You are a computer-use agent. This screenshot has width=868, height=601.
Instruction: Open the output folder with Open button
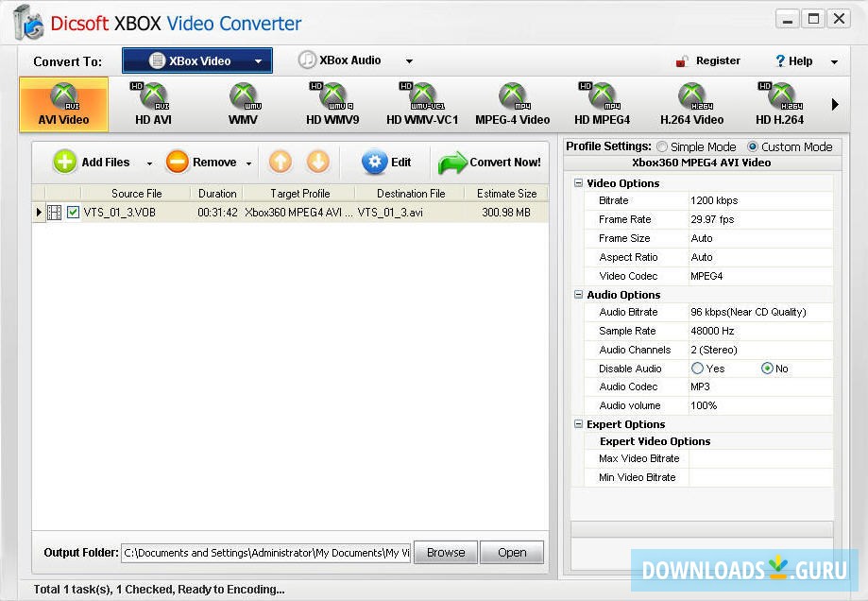click(512, 552)
